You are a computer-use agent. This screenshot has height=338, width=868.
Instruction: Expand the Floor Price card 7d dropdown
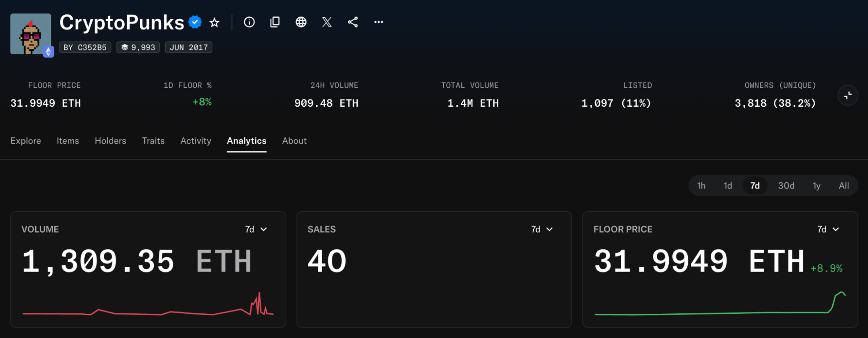pyautogui.click(x=828, y=229)
